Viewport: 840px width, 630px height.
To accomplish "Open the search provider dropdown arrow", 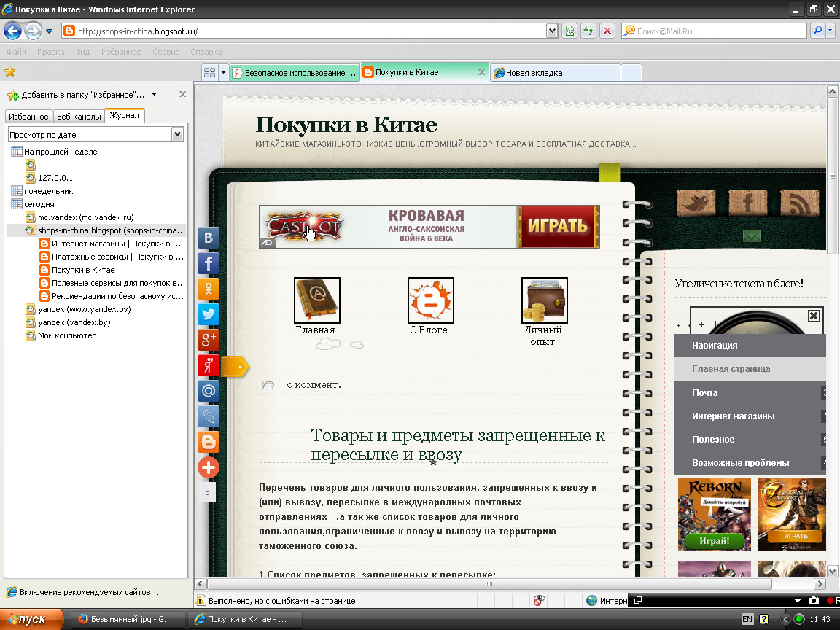I will click(x=831, y=31).
